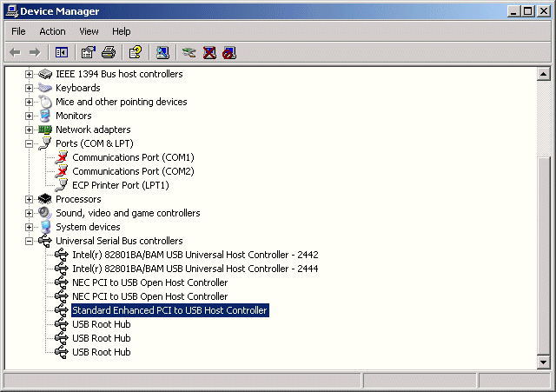The width and height of the screenshot is (556, 392).
Task: Open the View menu
Action: (x=89, y=31)
